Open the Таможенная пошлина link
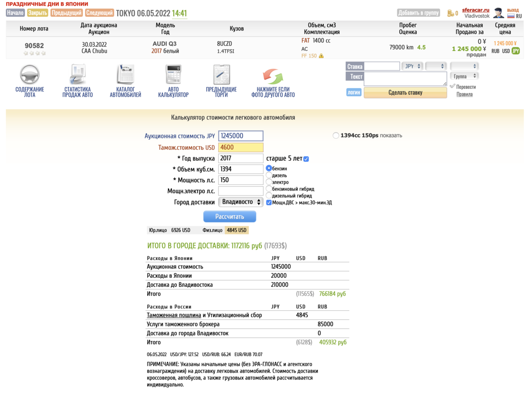 coord(174,315)
